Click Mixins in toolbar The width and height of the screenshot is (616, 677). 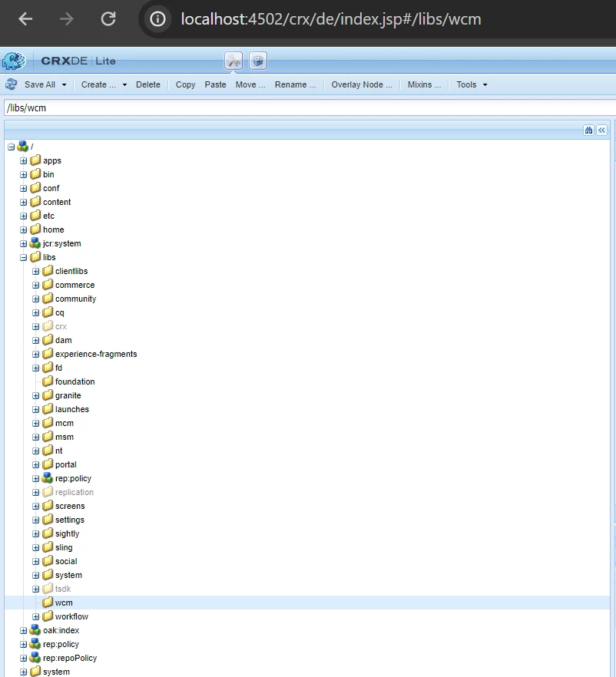coord(424,84)
